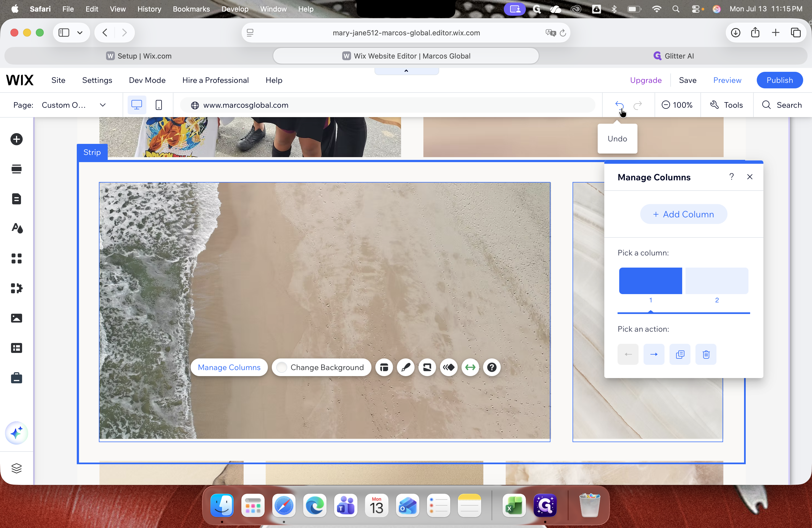The width and height of the screenshot is (812, 528).
Task: Switch to mobile view
Action: pyautogui.click(x=159, y=105)
